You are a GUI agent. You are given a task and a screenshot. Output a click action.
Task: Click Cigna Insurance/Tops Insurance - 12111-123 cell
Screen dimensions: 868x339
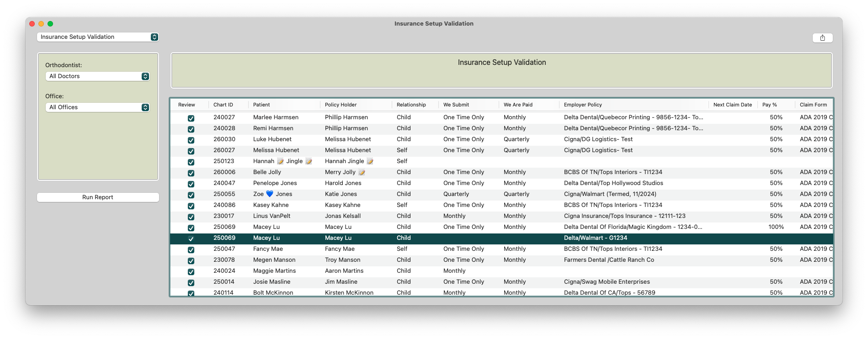coord(624,216)
